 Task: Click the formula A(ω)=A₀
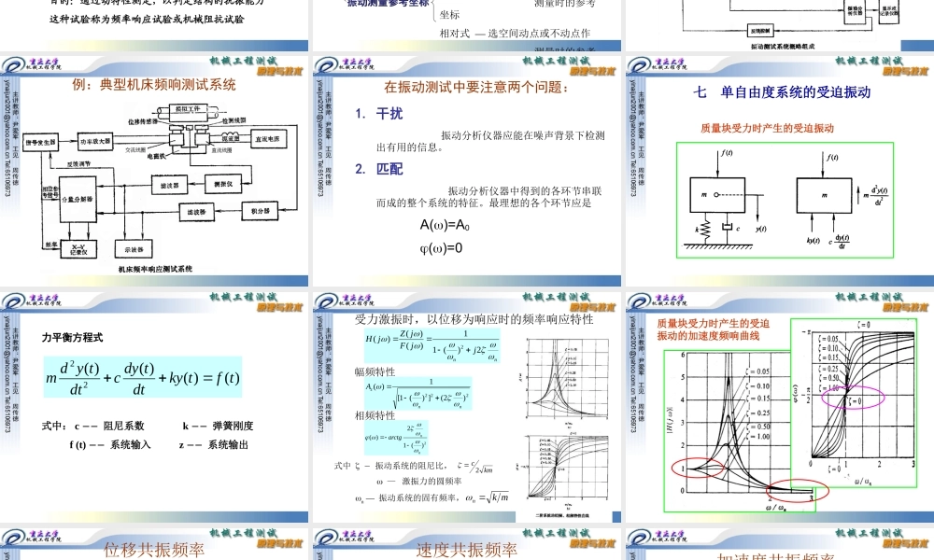pyautogui.click(x=445, y=225)
